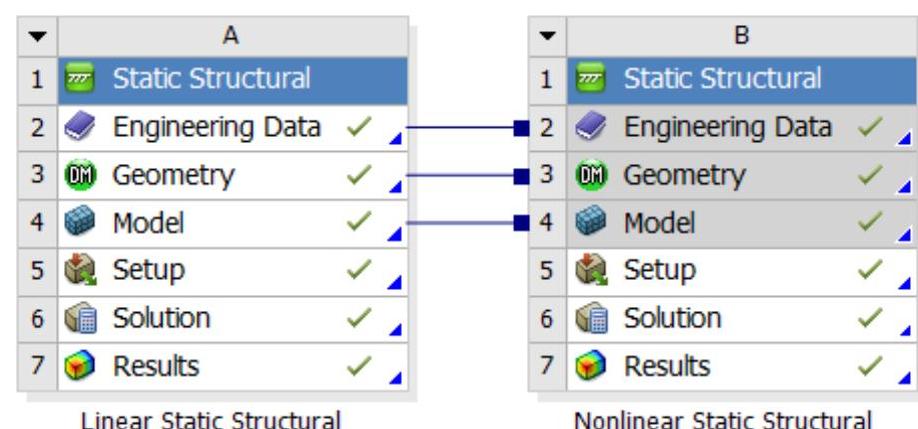Click the Nonlinear Static Structural system label
Viewport: 918px width, 429px height.
[x=732, y=416]
